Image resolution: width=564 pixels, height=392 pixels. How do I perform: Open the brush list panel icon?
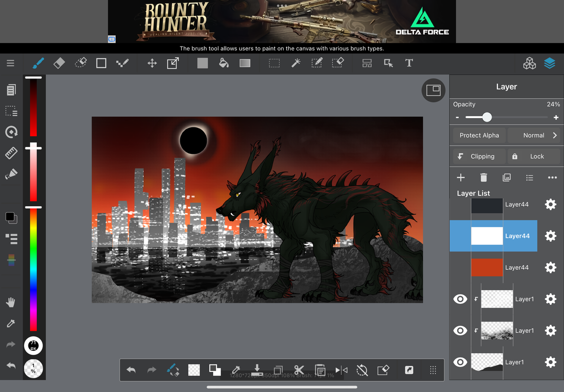coord(11,239)
